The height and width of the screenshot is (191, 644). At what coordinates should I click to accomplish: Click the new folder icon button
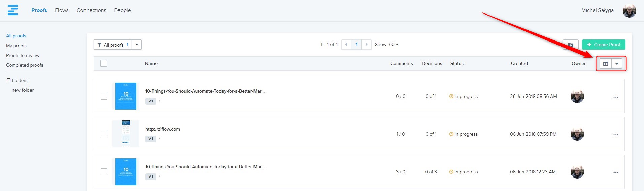[x=570, y=45]
